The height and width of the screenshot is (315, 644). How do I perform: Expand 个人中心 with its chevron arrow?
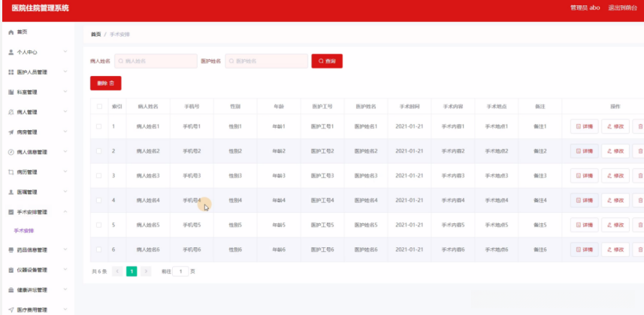[65, 52]
